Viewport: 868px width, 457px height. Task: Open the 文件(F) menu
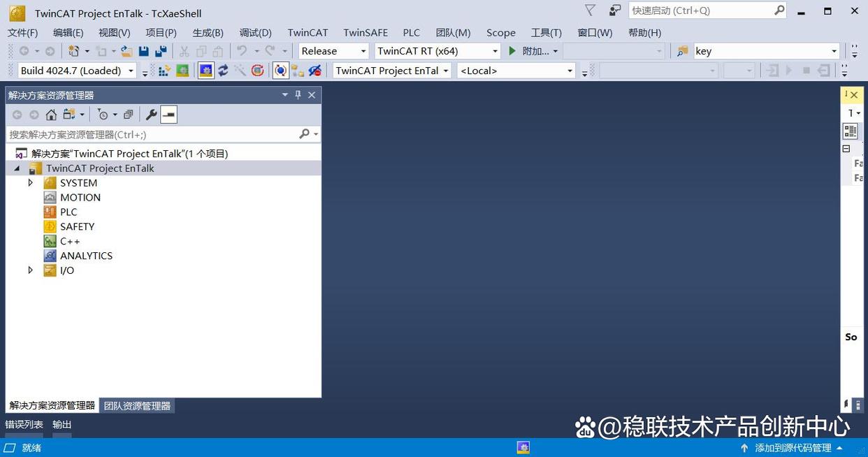click(x=22, y=33)
